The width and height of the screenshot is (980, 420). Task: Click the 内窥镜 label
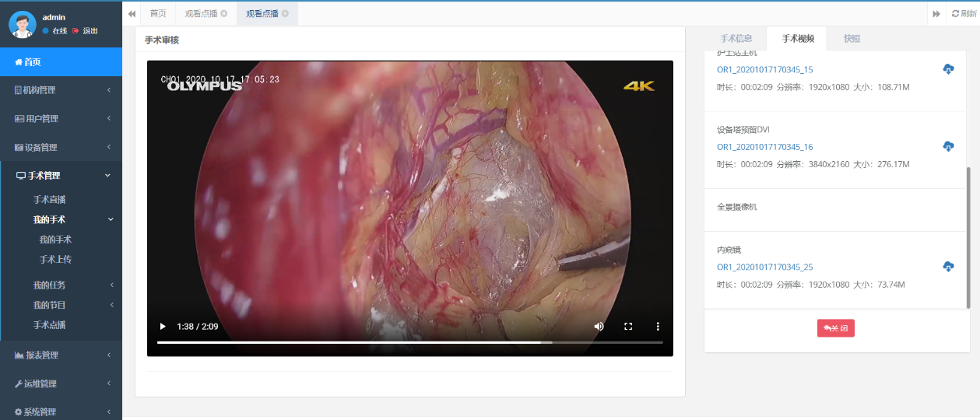tap(729, 250)
